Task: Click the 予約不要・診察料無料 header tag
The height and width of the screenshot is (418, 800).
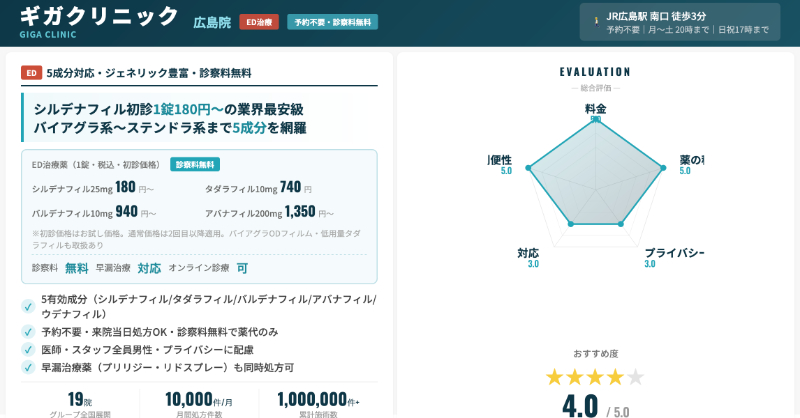Action: click(332, 21)
